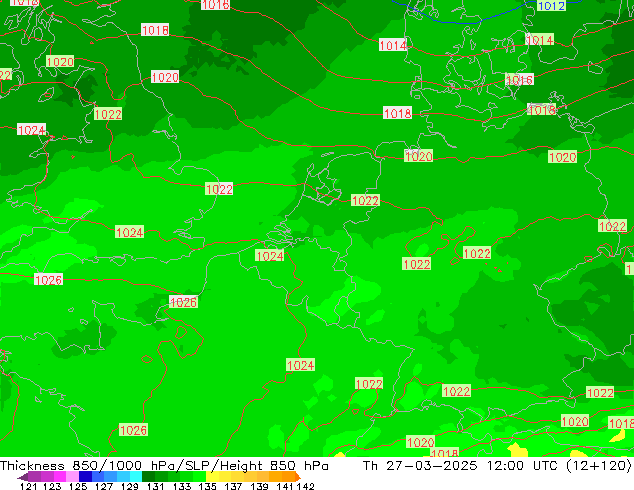Click the legend value 142
The height and width of the screenshot is (490, 634).
tap(306, 486)
